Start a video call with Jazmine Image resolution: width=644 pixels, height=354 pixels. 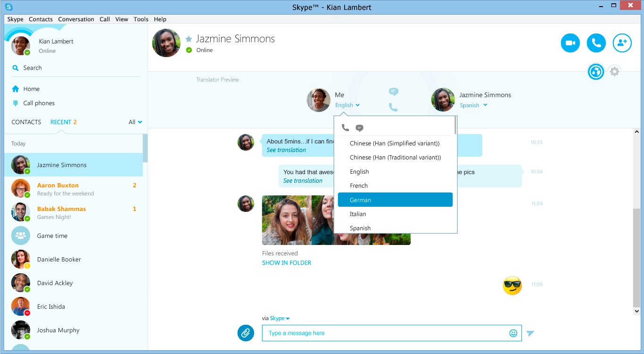(x=570, y=43)
